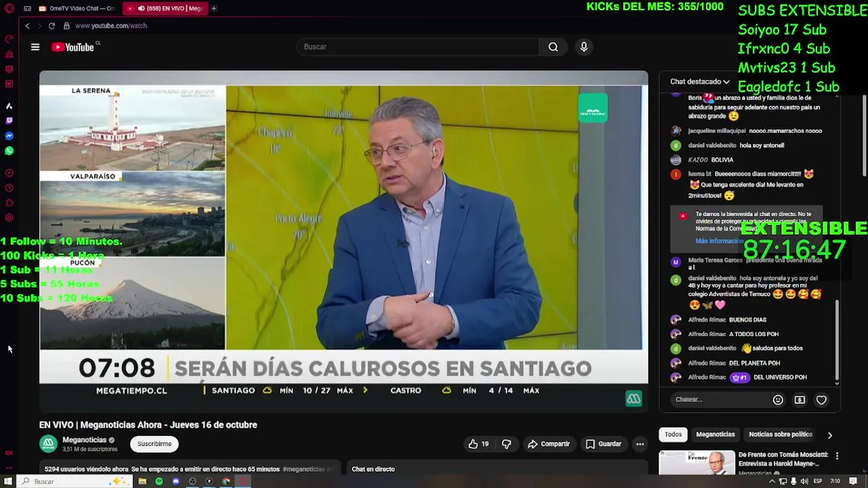
Task: Open system volume control
Action: pyautogui.click(x=805, y=481)
